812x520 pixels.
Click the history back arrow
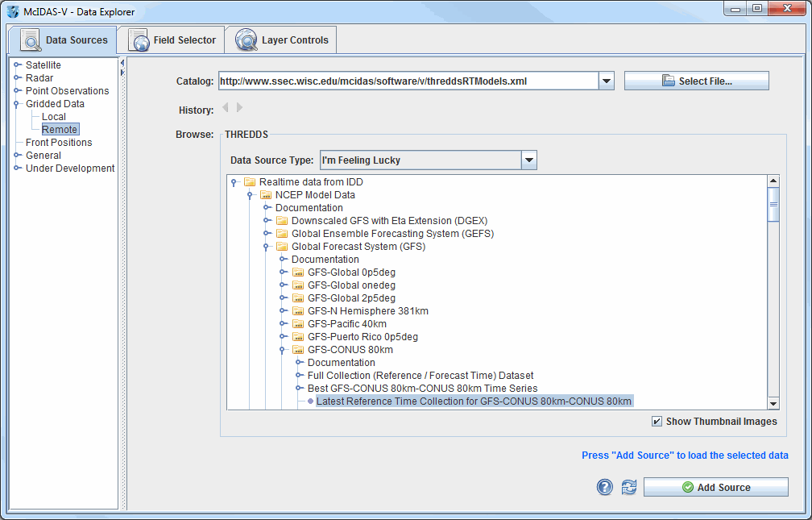pyautogui.click(x=226, y=107)
